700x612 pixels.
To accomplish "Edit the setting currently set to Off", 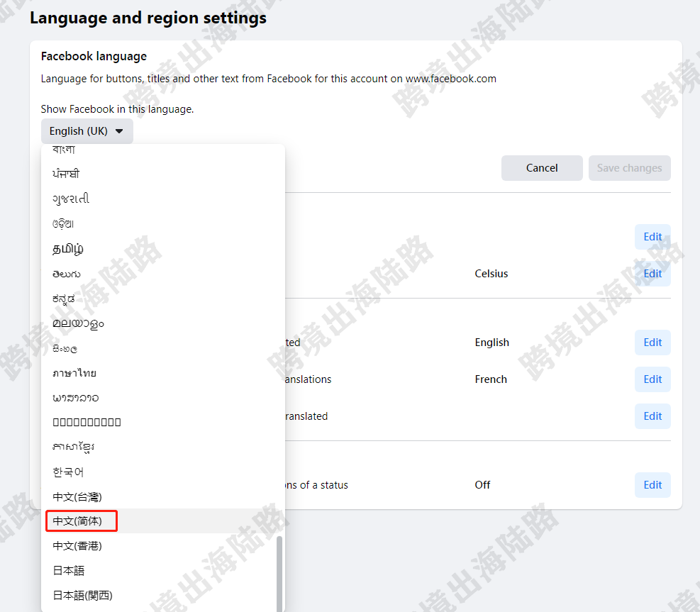I will [x=652, y=485].
